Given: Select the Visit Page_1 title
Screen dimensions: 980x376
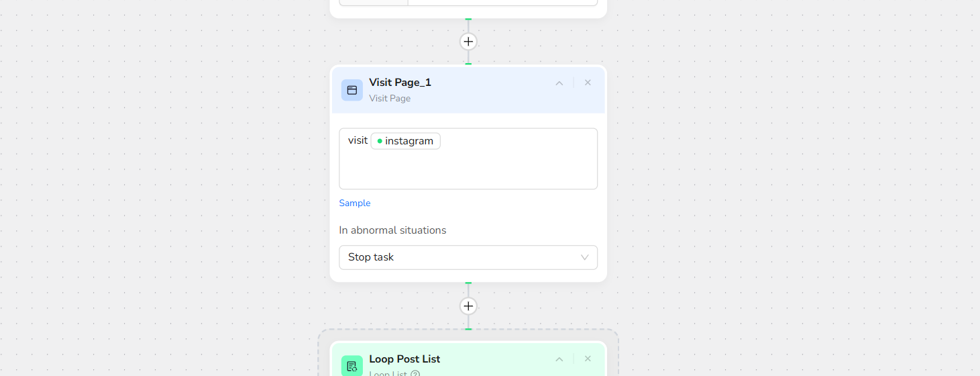Looking at the screenshot, I should [400, 83].
